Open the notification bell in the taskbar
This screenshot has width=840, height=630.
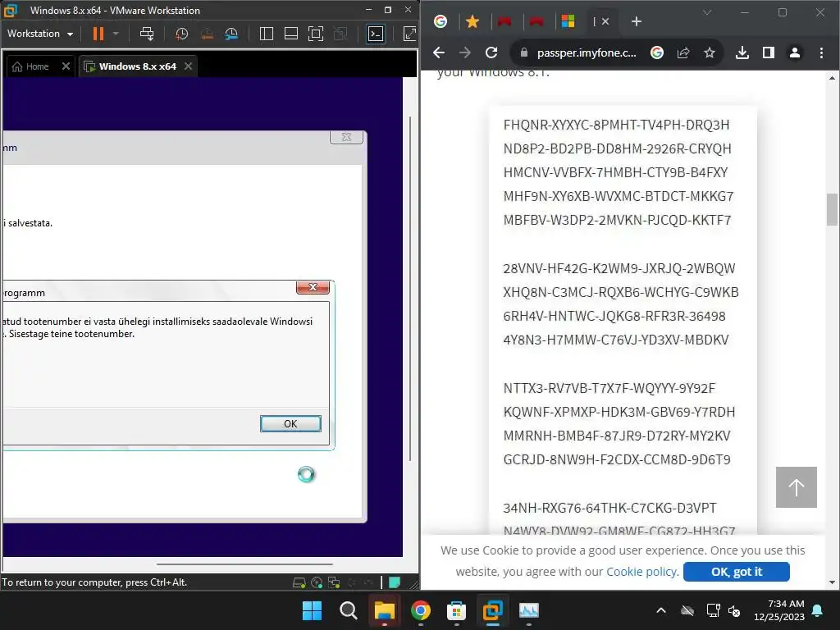point(818,610)
